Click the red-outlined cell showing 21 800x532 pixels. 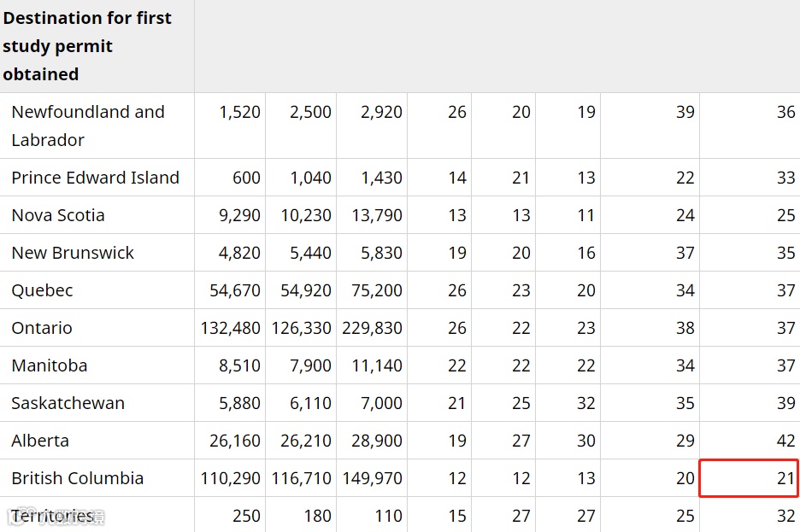tap(750, 478)
